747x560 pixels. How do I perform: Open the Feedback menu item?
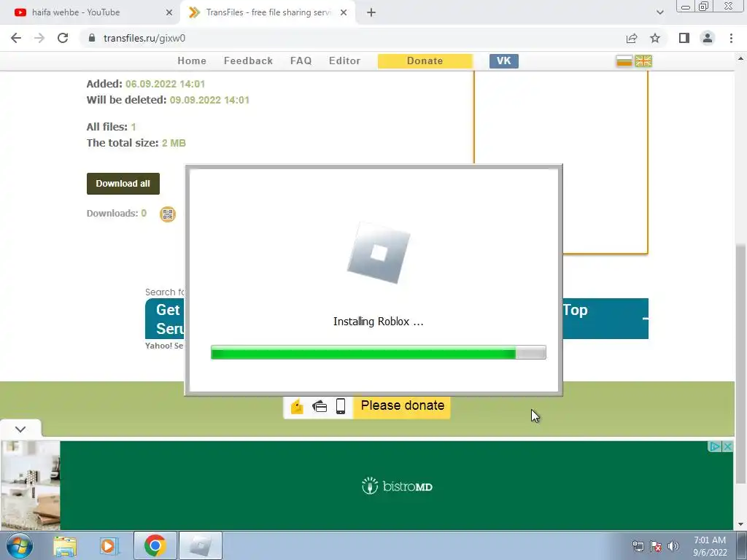(248, 61)
